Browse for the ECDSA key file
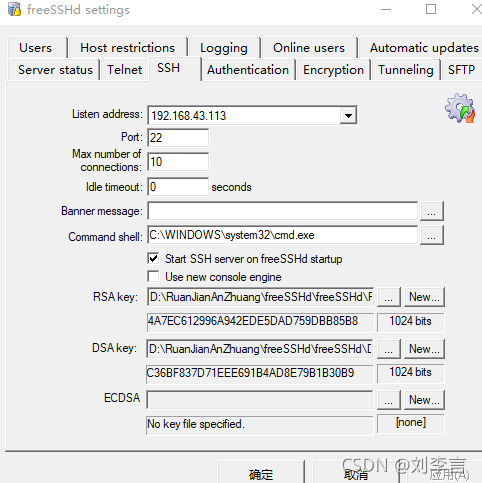Image resolution: width=482 pixels, height=483 pixels. (389, 400)
